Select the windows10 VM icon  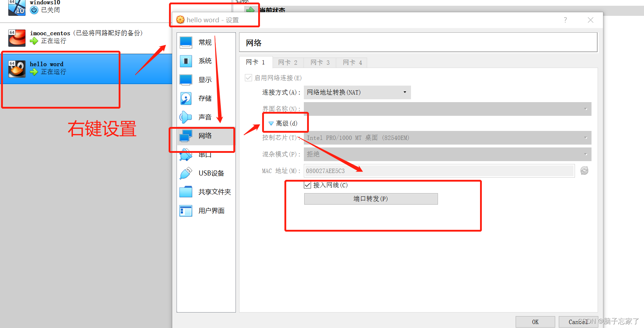click(x=17, y=7)
